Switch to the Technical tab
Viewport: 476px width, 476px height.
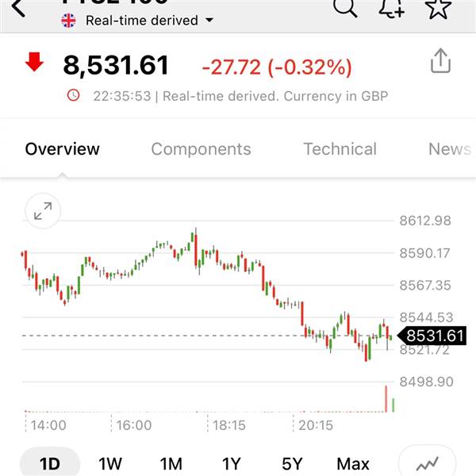click(x=340, y=149)
